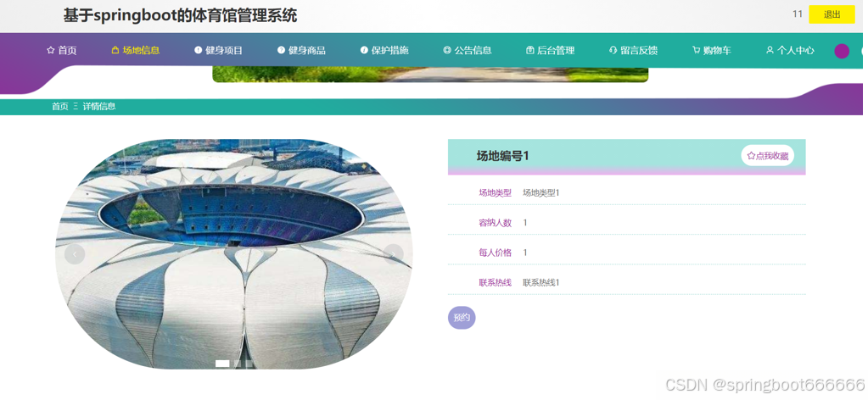Favorite the venue with 点我收藏
Screen dimensions: 868x400
[x=767, y=155]
